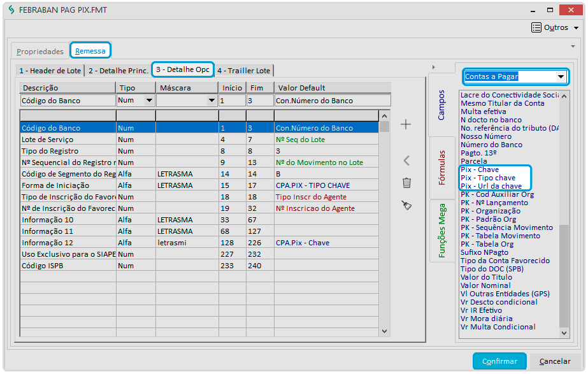Select the Informação 10 row
This screenshot has width=588, height=374.
click(x=199, y=220)
